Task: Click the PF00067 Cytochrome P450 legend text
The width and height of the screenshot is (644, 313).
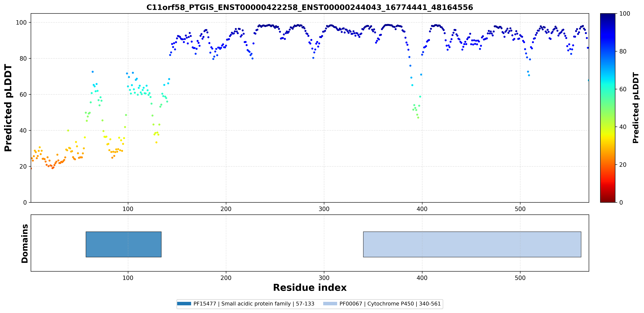Action: pos(390,304)
